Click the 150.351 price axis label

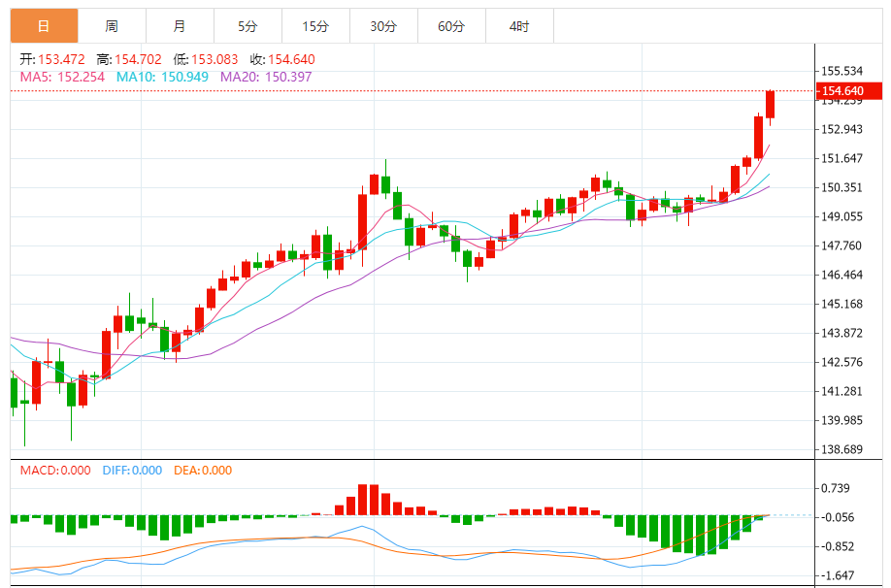click(x=842, y=187)
